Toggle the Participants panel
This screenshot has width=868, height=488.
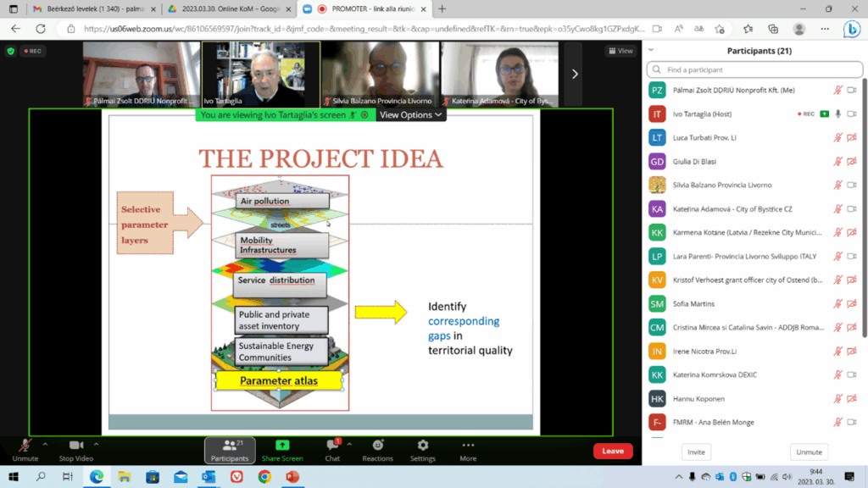pyautogui.click(x=230, y=450)
